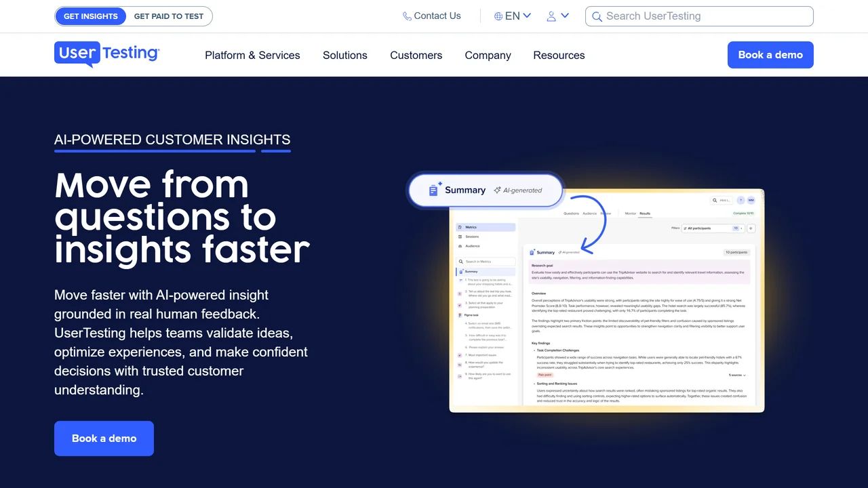
Task: Open the Platform & Services menu
Action: pyautogui.click(x=252, y=55)
